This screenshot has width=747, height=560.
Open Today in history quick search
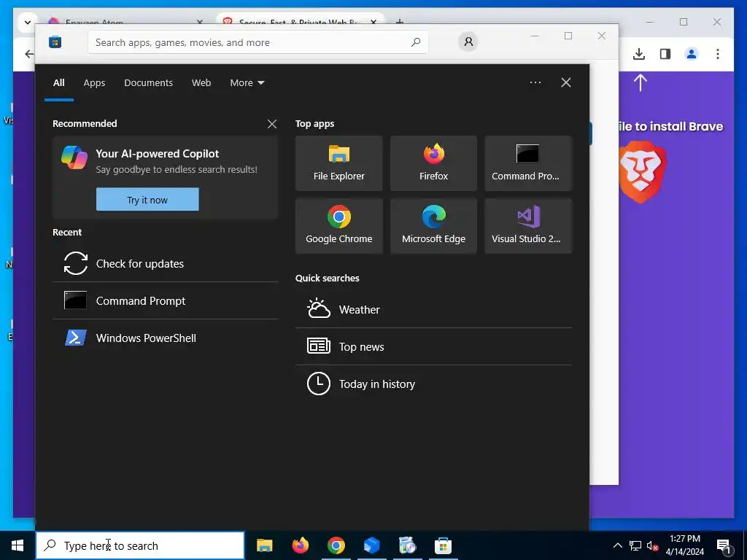click(433, 384)
